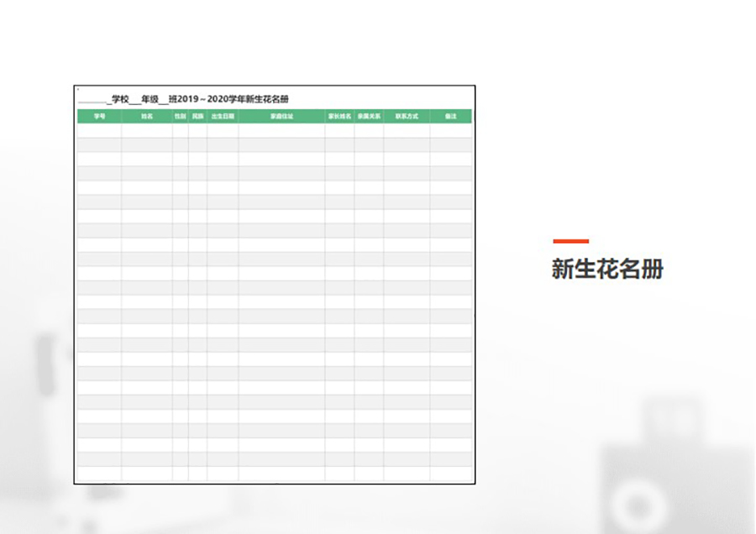Image resolution: width=756 pixels, height=534 pixels.
Task: Click the 姓名 column header
Action: pos(147,116)
